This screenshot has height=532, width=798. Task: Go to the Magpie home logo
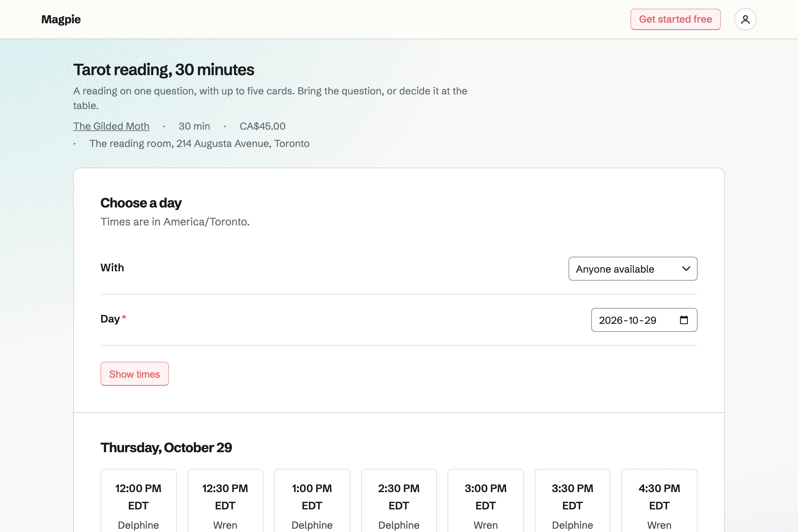(61, 19)
